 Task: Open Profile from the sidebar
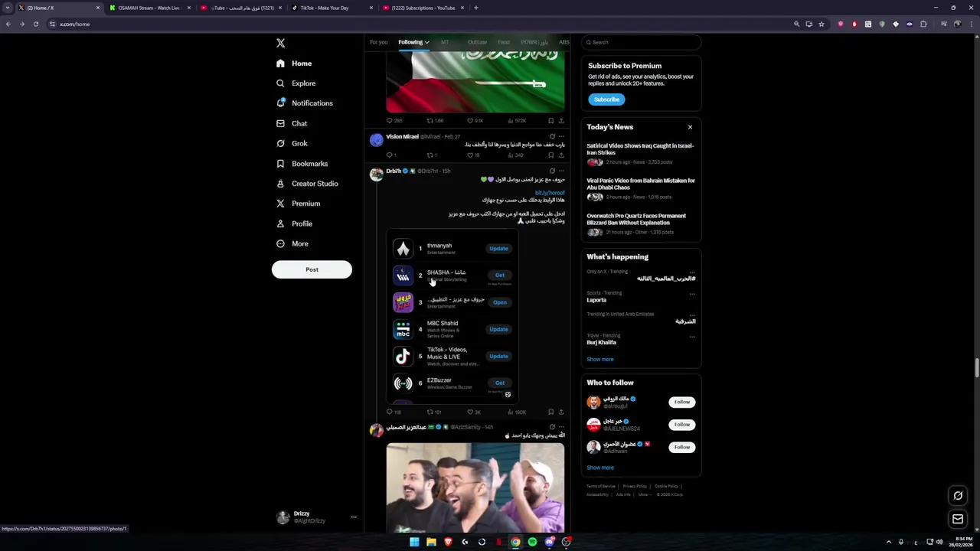tap(294, 223)
